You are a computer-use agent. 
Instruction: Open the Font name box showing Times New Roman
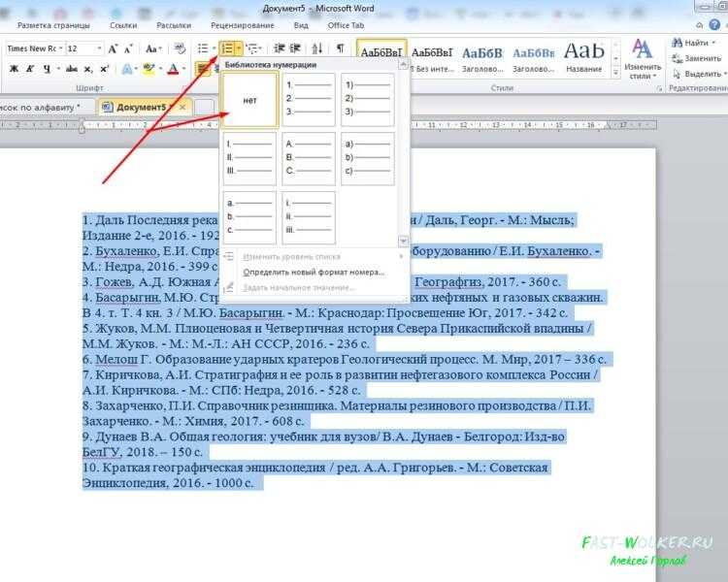35,48
